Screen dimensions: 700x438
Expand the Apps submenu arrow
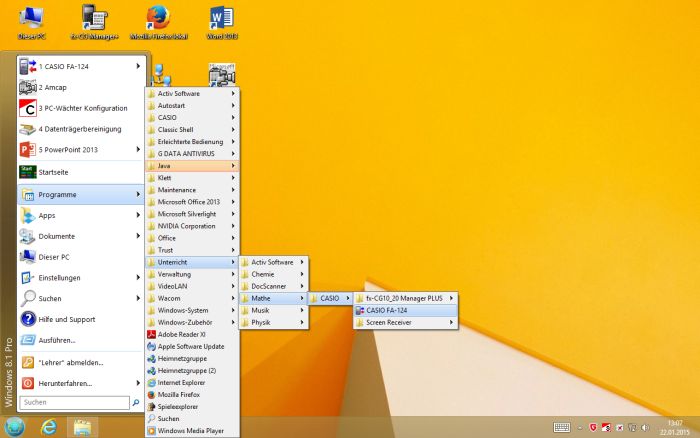(x=138, y=215)
